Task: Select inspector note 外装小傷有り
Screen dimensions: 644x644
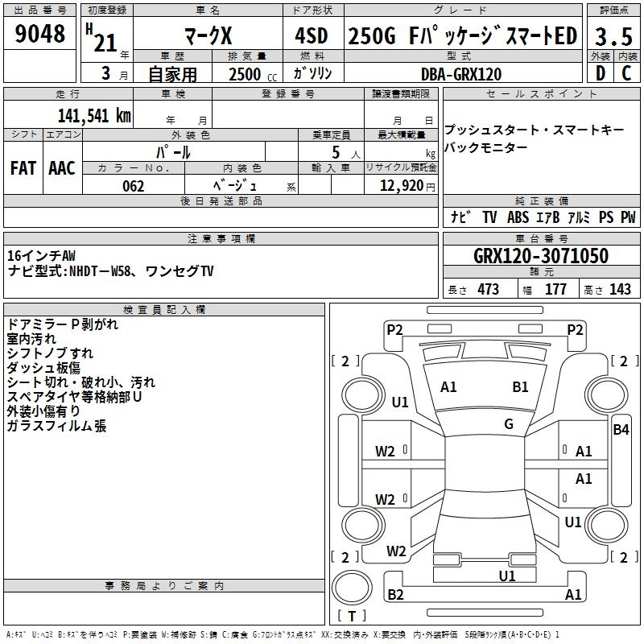Action: 43,411
